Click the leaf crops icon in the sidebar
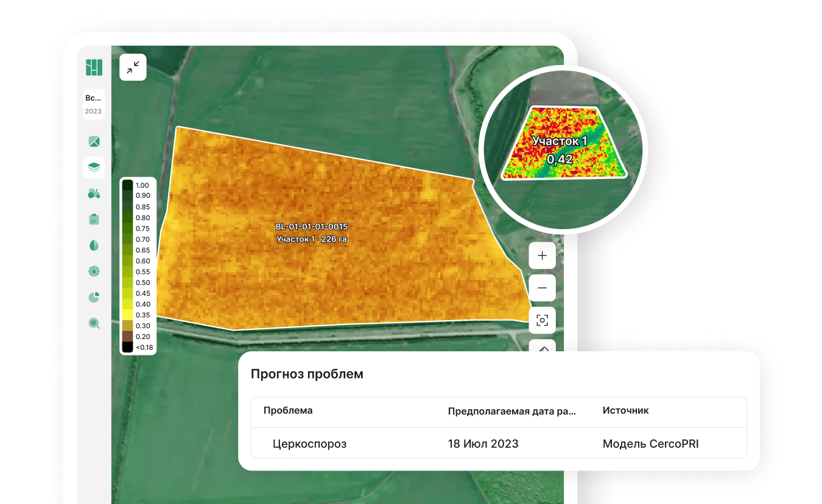 [94, 245]
